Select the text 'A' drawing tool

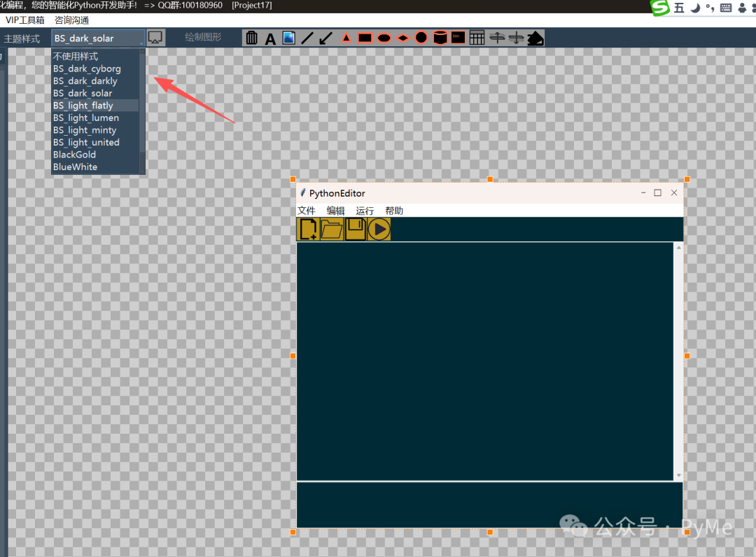[270, 38]
